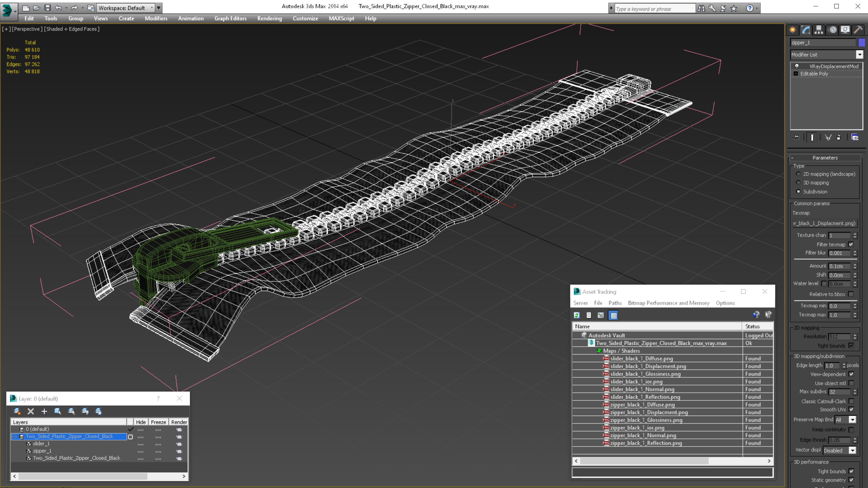Screen dimensions: 868x488
Task: Click the Refresh icon in Asset Tracking
Action: click(x=577, y=315)
